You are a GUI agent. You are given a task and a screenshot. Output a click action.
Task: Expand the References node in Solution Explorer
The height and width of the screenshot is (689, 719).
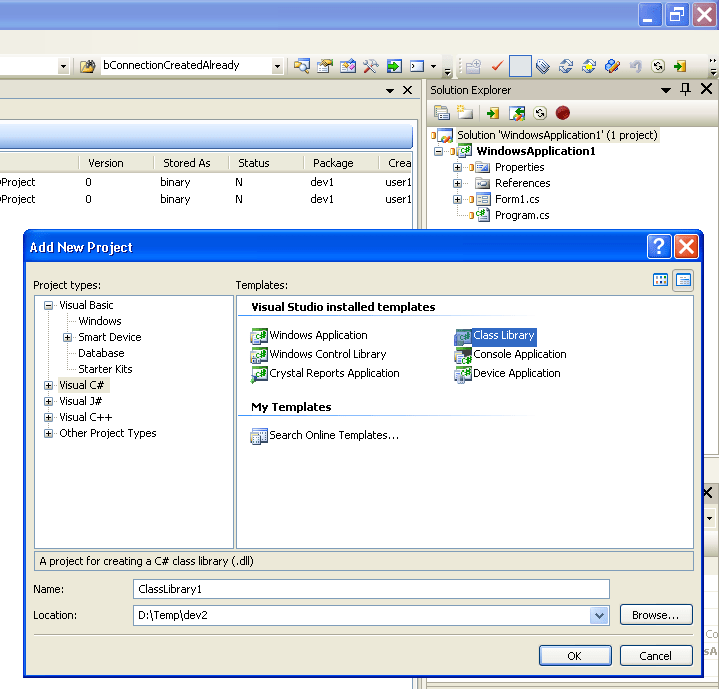[x=457, y=183]
